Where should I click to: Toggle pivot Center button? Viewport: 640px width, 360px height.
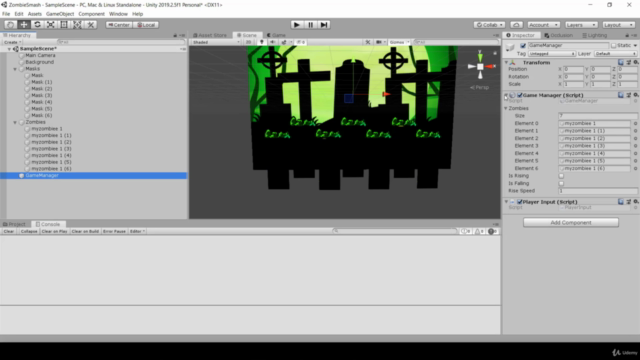coord(119,25)
